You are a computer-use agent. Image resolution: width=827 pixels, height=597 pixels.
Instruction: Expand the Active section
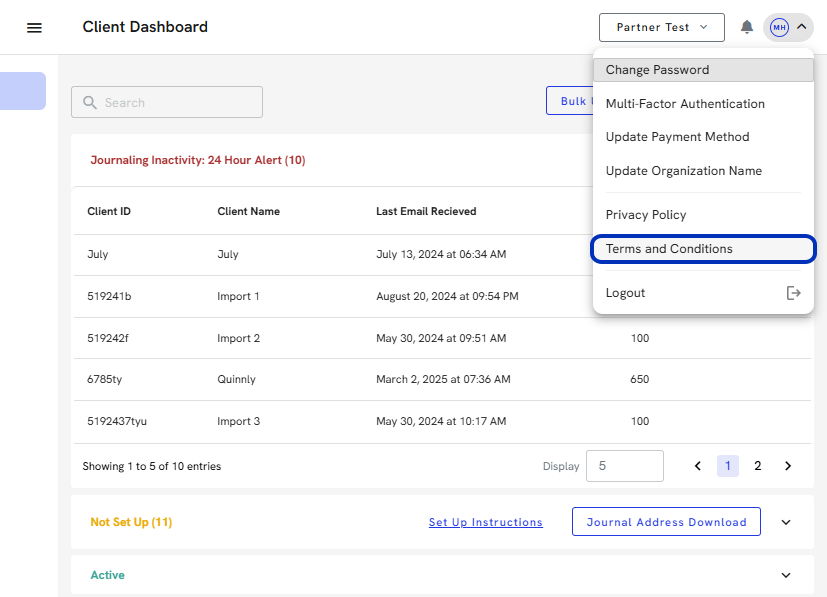click(785, 576)
